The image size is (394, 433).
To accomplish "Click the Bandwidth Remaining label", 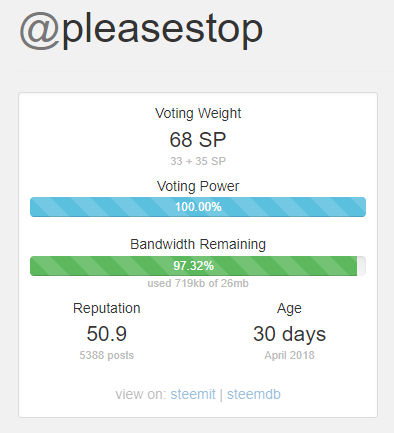I will pos(198,244).
